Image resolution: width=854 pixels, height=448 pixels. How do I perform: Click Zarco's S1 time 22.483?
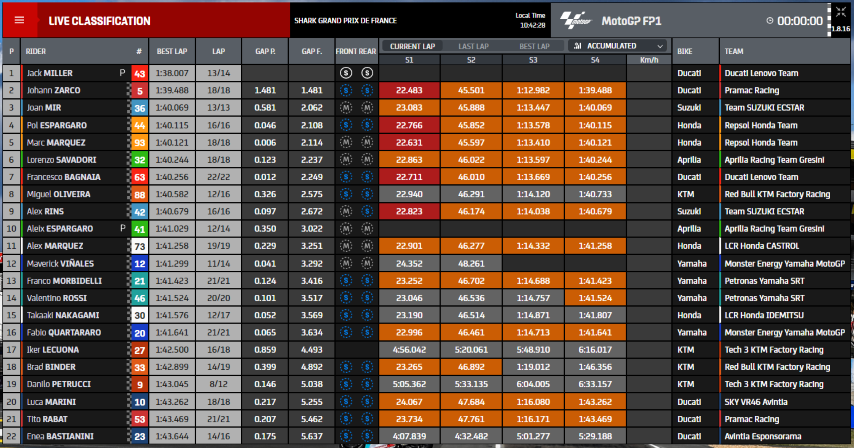pos(409,90)
